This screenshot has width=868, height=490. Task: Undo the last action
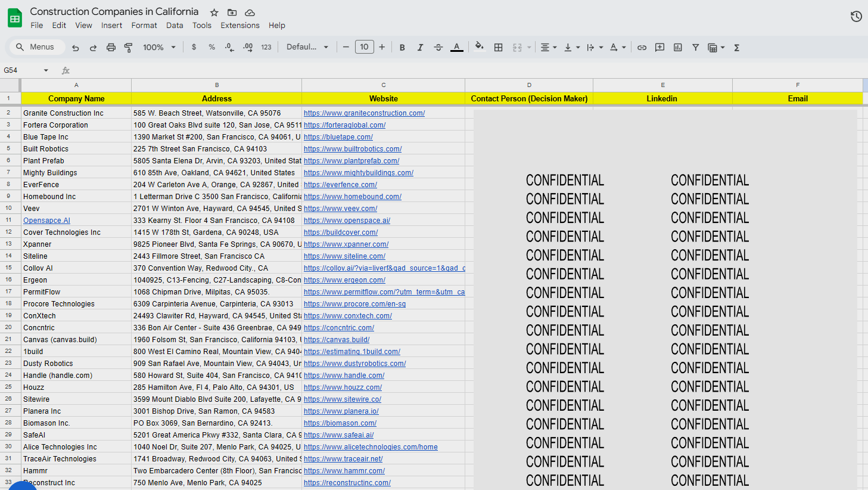click(x=76, y=48)
